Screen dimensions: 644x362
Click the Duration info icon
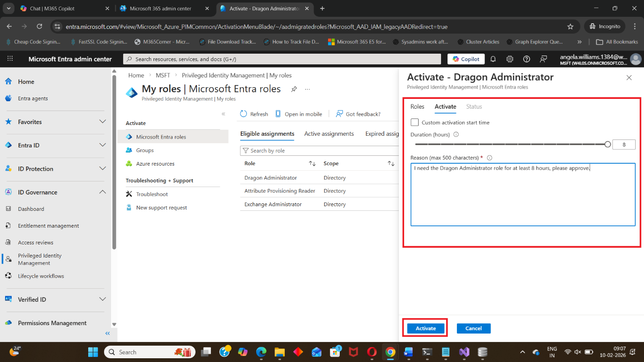point(456,134)
